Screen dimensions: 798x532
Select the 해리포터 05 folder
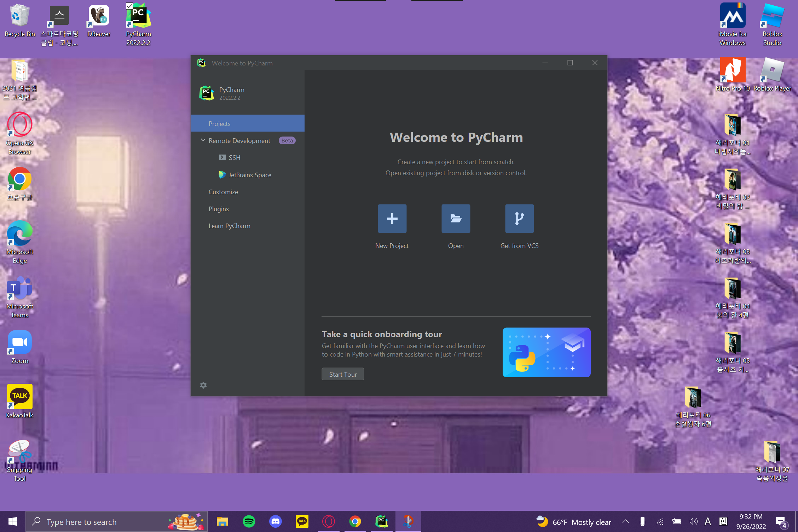[x=733, y=352]
